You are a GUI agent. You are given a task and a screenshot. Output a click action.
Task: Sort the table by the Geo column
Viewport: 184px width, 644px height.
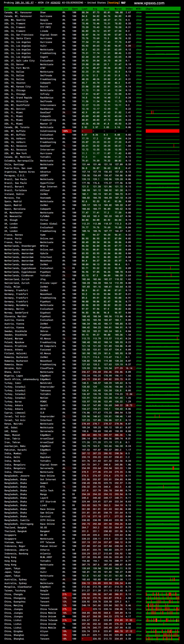6,9
